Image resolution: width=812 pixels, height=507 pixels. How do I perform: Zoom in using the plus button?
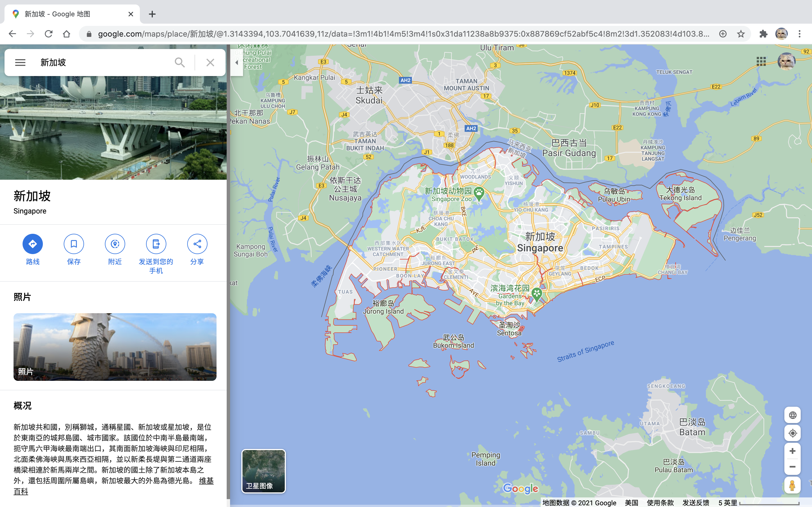793,451
